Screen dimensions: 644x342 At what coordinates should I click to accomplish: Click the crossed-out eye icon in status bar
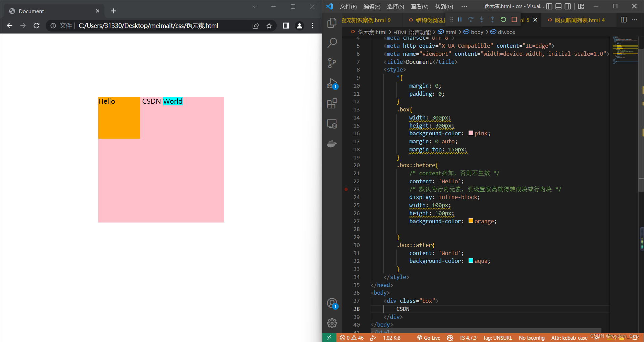(x=450, y=338)
